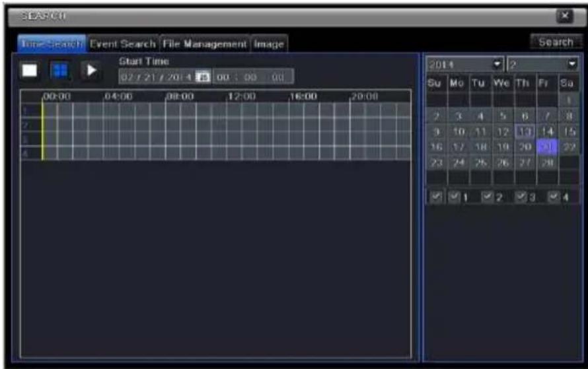Select day 21 in the calendar
This screenshot has height=369, width=588.
tap(547, 147)
